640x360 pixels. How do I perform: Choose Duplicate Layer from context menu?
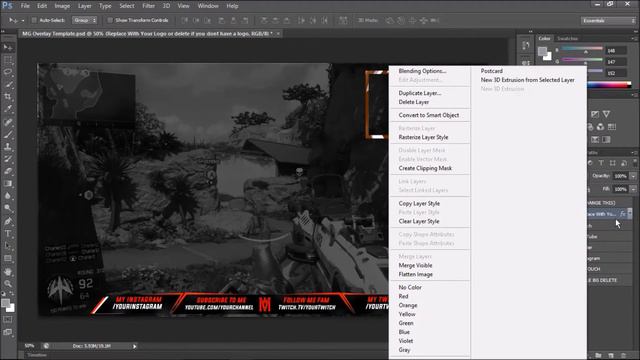click(x=420, y=93)
